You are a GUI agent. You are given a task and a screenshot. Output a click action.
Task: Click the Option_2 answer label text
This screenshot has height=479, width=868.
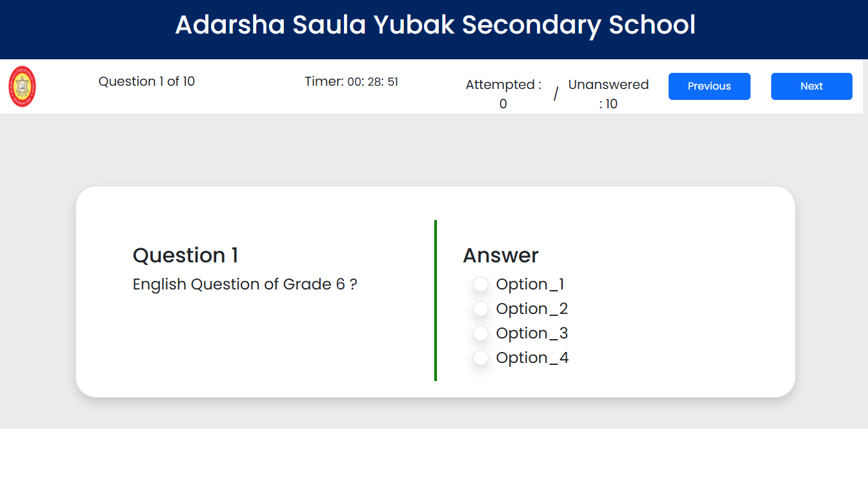[x=532, y=309]
